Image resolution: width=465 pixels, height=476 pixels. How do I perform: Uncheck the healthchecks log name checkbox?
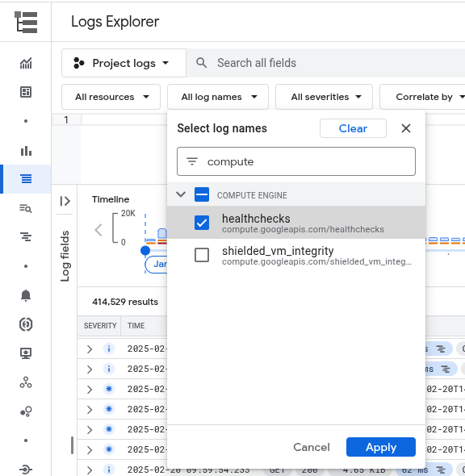202,223
